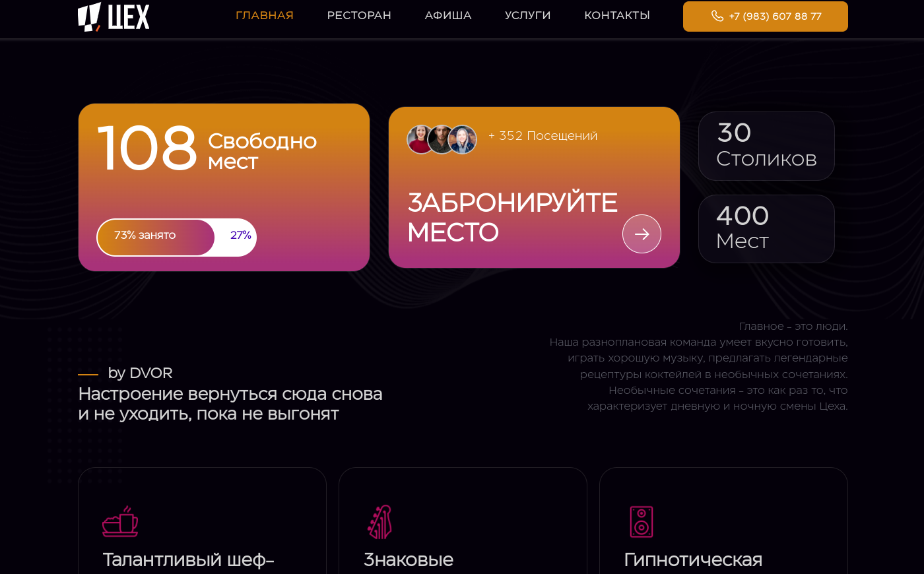924x574 pixels.
Task: Click the middle bearded man avatar
Action: 441,140
